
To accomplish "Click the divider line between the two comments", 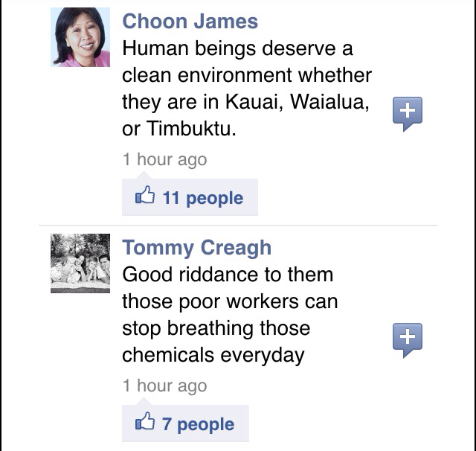I will [x=279, y=225].
